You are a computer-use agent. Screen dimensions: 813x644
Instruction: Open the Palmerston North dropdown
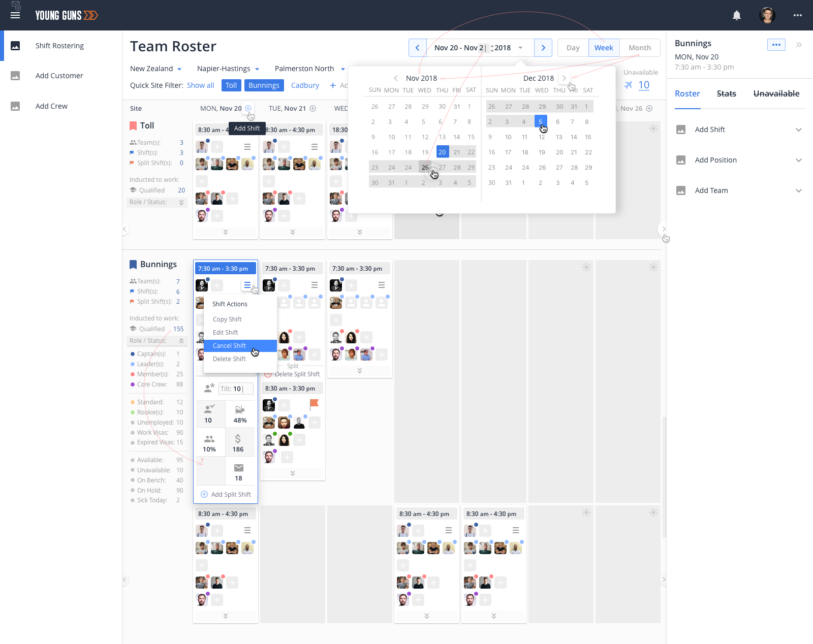[x=310, y=69]
